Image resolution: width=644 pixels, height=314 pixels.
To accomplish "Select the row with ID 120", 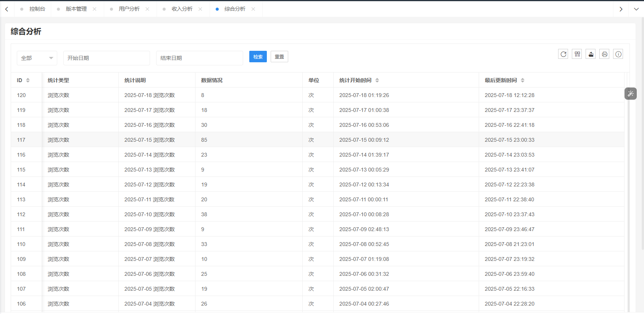I will pos(318,95).
